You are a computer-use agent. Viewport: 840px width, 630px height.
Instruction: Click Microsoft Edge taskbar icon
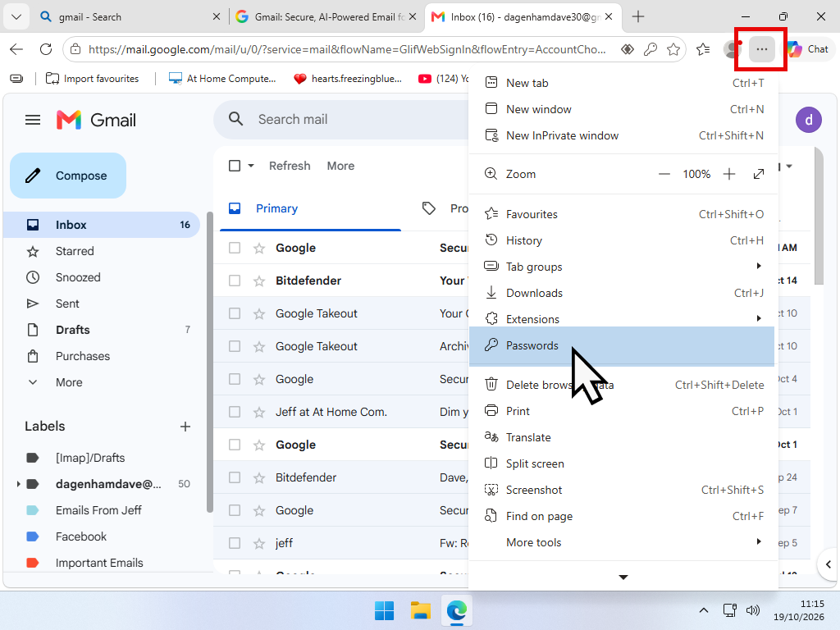click(x=456, y=610)
